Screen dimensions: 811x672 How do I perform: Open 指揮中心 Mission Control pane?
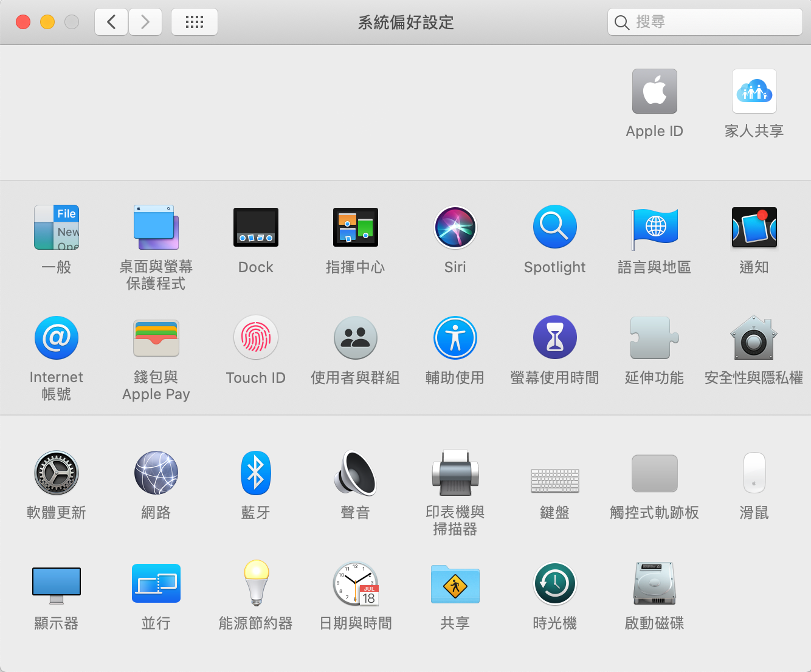click(x=356, y=227)
